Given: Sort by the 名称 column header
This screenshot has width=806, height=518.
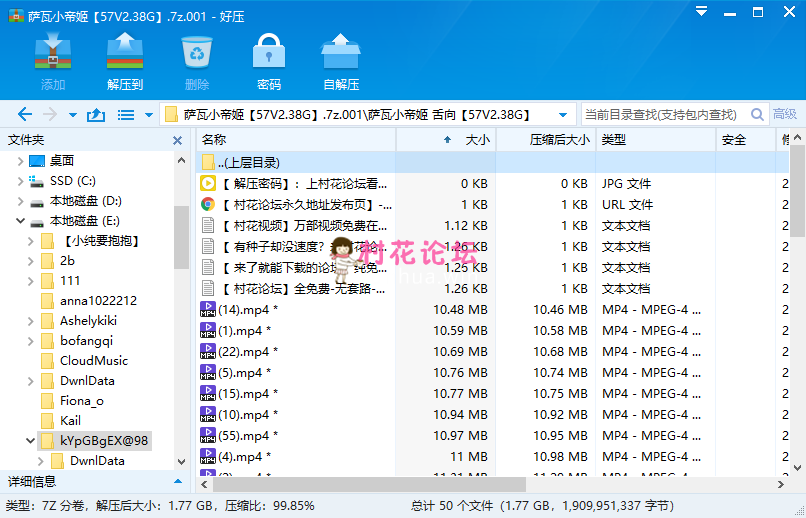Looking at the screenshot, I should click(x=296, y=140).
